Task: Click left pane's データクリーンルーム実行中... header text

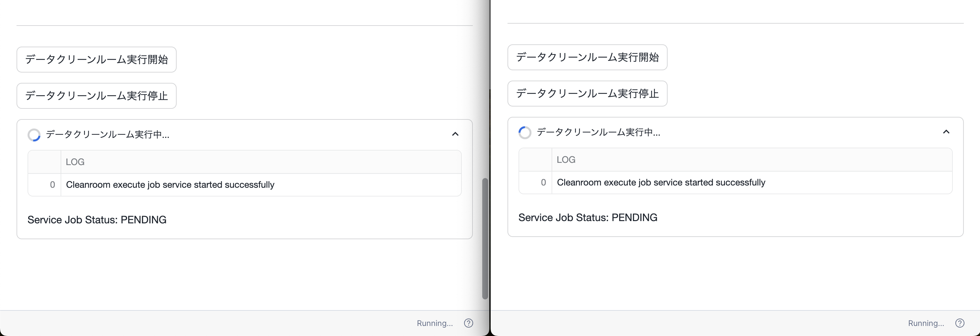Action: pos(108,135)
